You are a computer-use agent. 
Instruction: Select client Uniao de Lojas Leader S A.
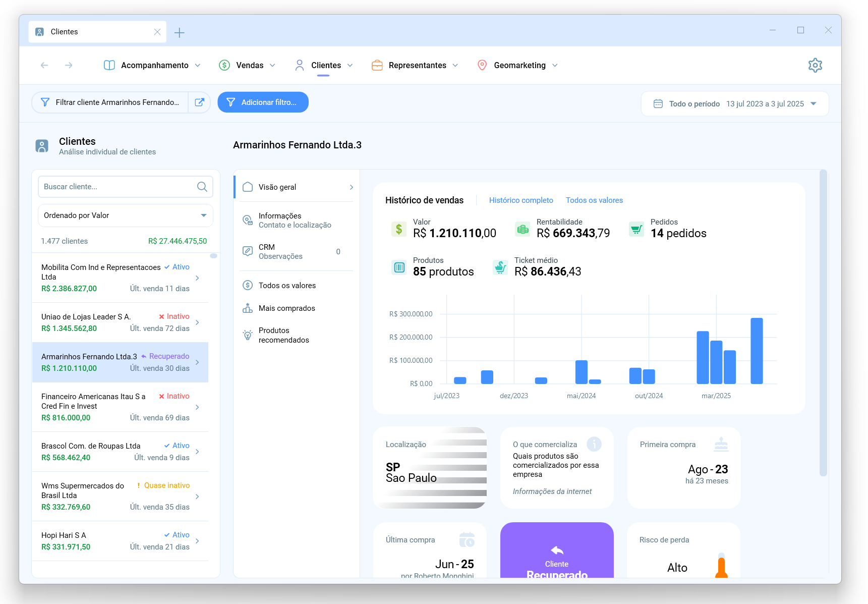[x=120, y=322]
